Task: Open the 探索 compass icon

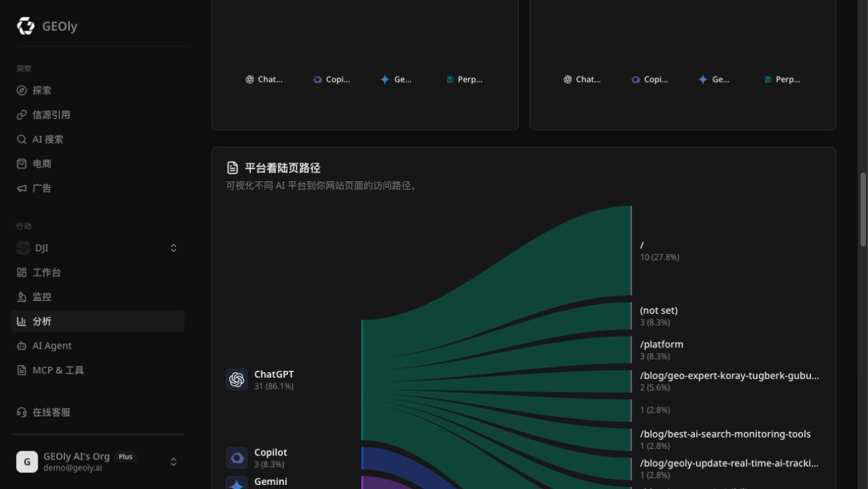Action: pyautogui.click(x=22, y=91)
